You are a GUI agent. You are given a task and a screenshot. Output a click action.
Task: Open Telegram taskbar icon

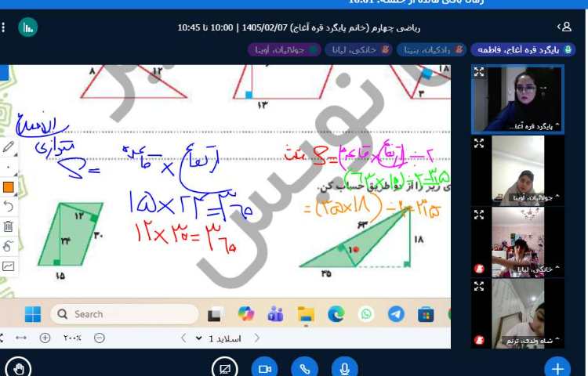click(396, 314)
